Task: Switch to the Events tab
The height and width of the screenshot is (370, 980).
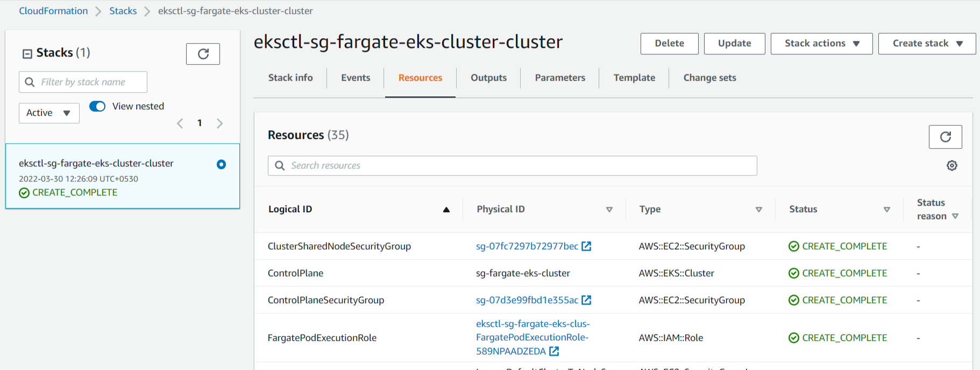Action: 356,78
